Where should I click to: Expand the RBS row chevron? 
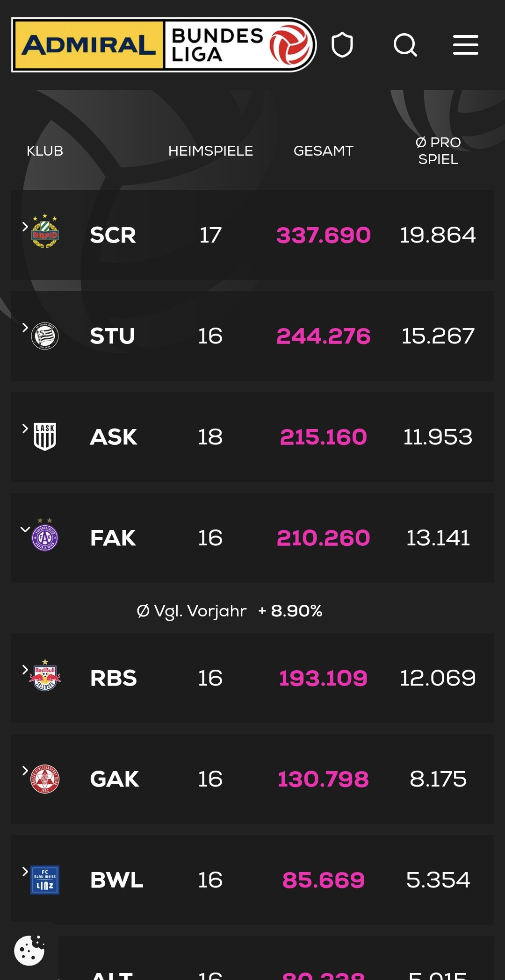(x=25, y=670)
